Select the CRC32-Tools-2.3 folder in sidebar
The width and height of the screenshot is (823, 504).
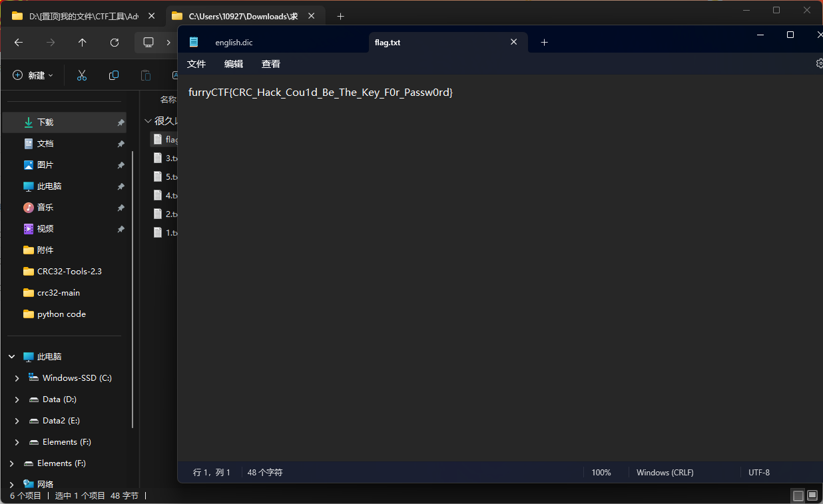69,272
